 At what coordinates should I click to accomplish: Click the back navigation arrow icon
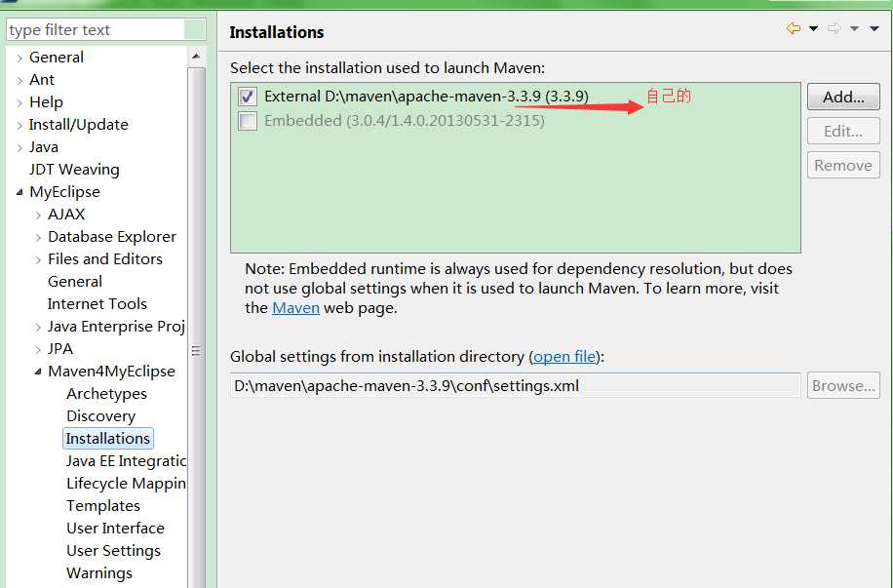[794, 28]
